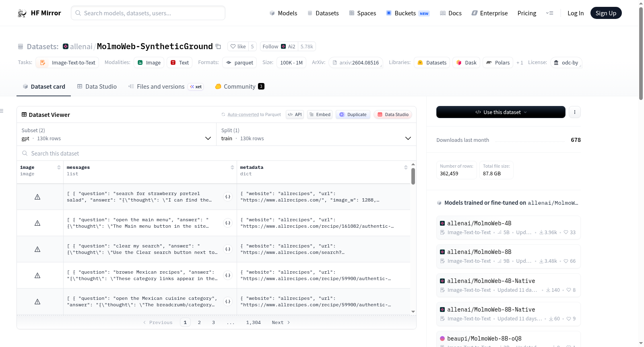
Task: Click the search magnifier icon in the top bar
Action: tap(78, 13)
